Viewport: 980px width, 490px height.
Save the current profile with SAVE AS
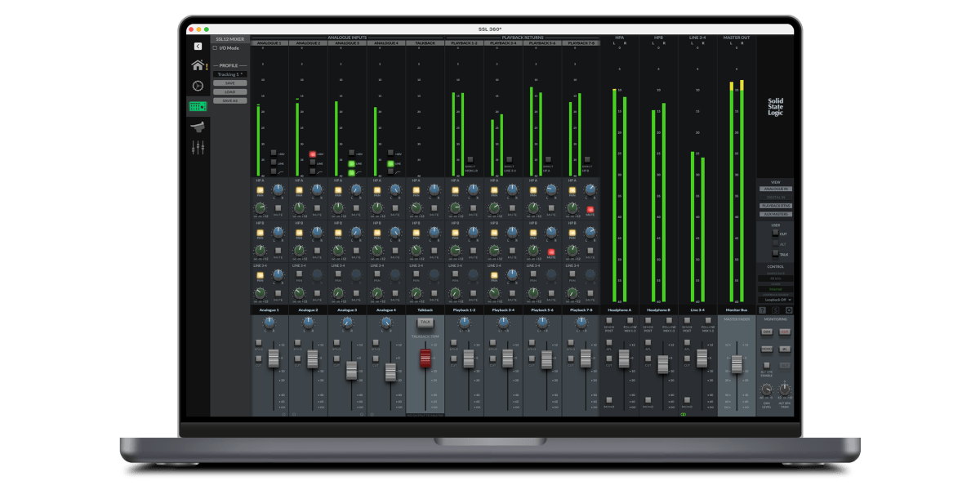(229, 100)
